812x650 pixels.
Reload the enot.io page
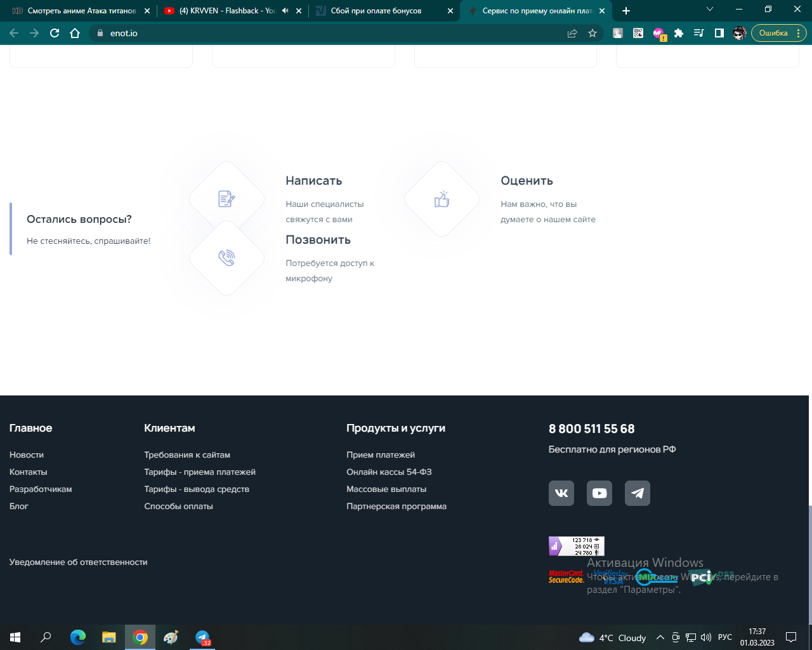click(55, 33)
